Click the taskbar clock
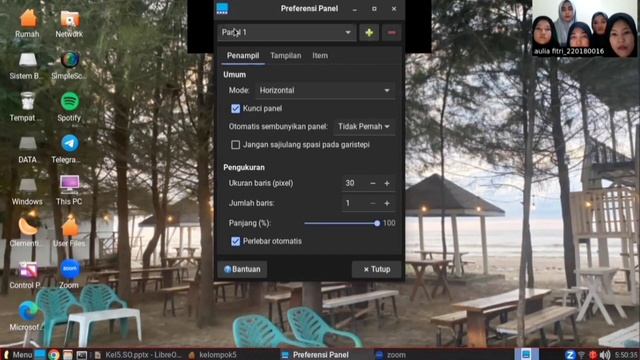The image size is (640, 360). coord(625,355)
